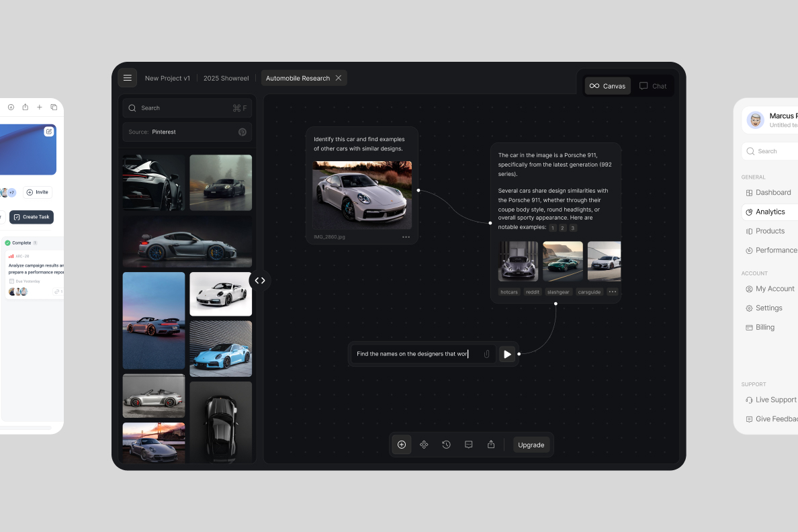The image size is (798, 532).
Task: Attach a file with the paperclip icon
Action: pos(486,354)
